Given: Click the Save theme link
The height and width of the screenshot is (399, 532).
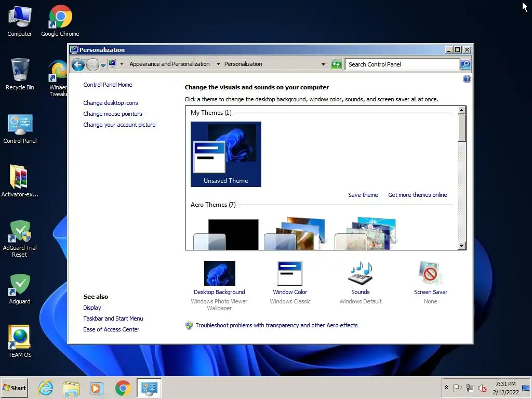Looking at the screenshot, I should [x=363, y=195].
